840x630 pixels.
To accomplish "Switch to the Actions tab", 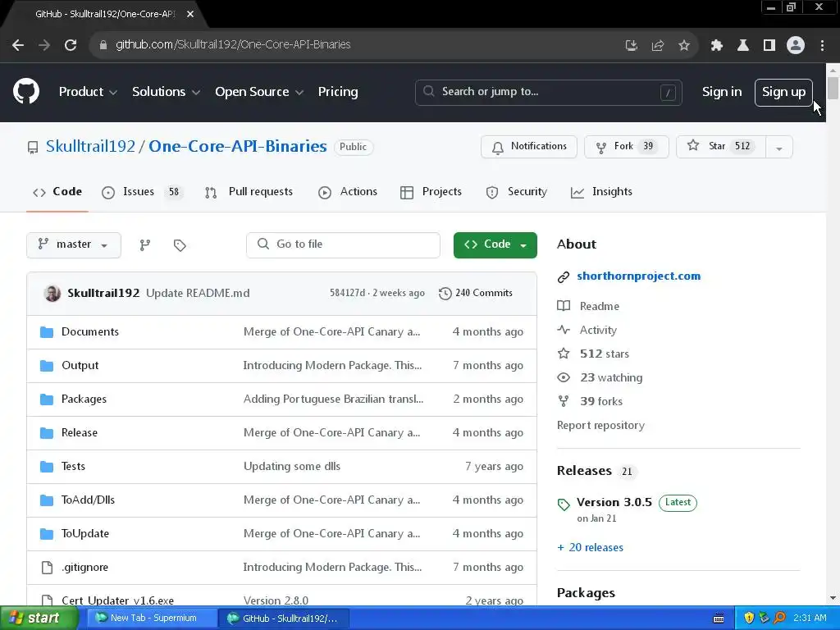I will coord(348,192).
